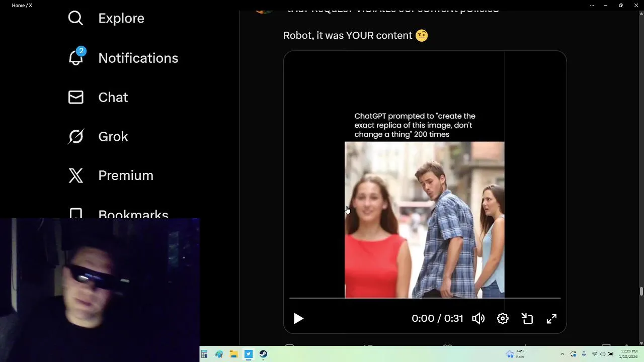The width and height of the screenshot is (644, 362).
Task: Open the weather widget showing 44°F Rain
Action: (516, 354)
